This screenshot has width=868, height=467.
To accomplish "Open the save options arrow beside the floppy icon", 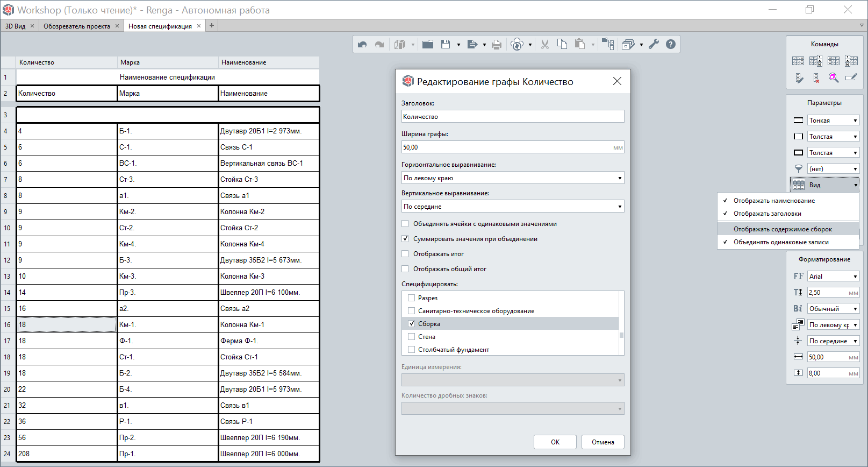I will [x=458, y=45].
